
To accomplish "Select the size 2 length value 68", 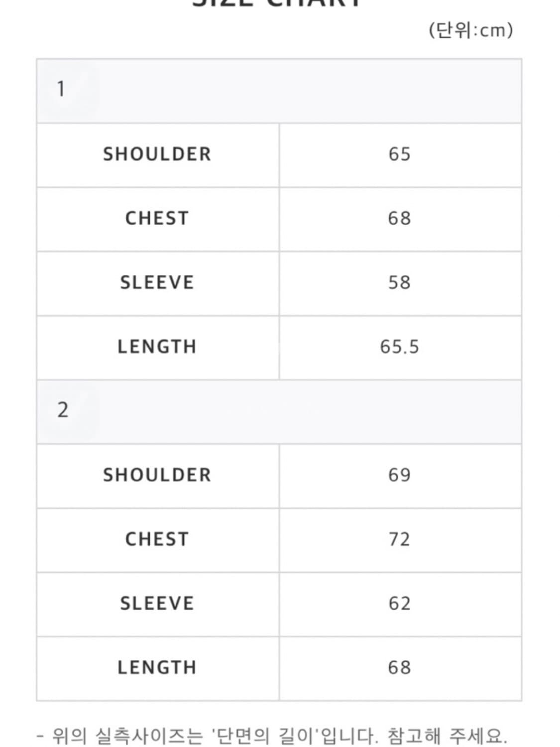I will 400,668.
